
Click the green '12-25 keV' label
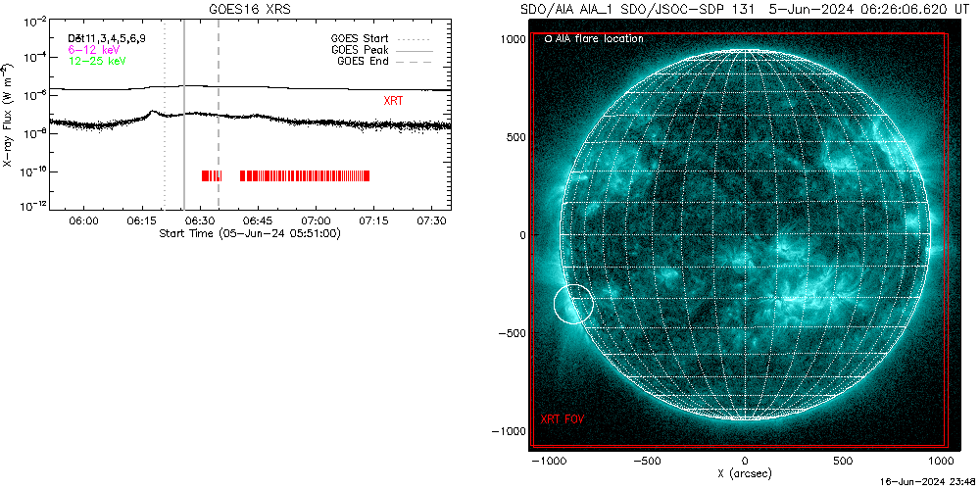(x=97, y=61)
